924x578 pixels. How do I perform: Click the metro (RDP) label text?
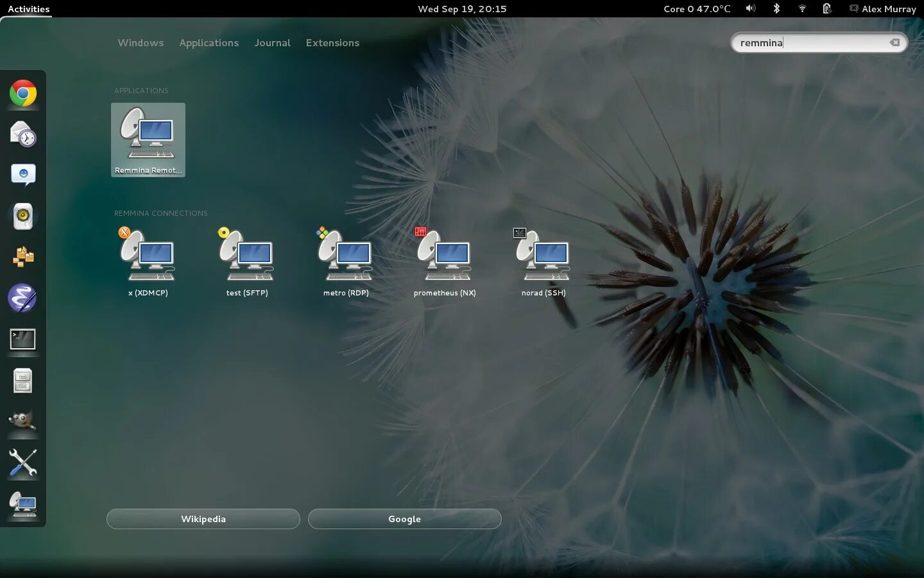tap(346, 293)
